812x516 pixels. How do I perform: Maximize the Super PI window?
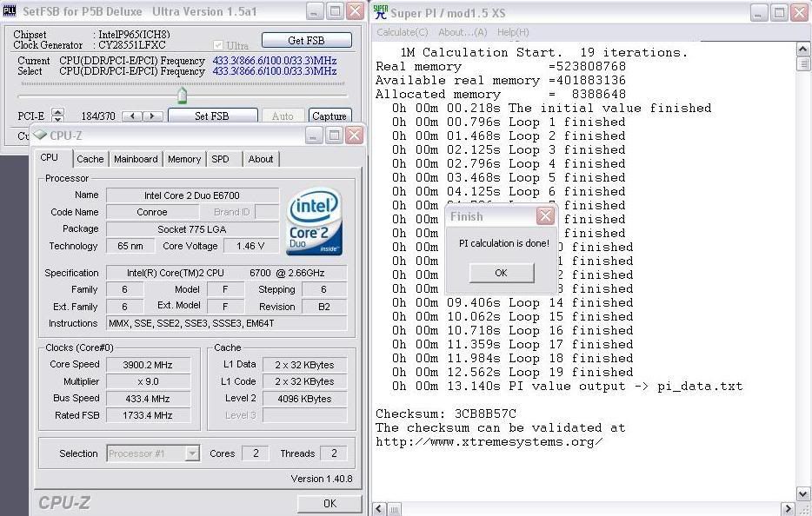tap(779, 13)
